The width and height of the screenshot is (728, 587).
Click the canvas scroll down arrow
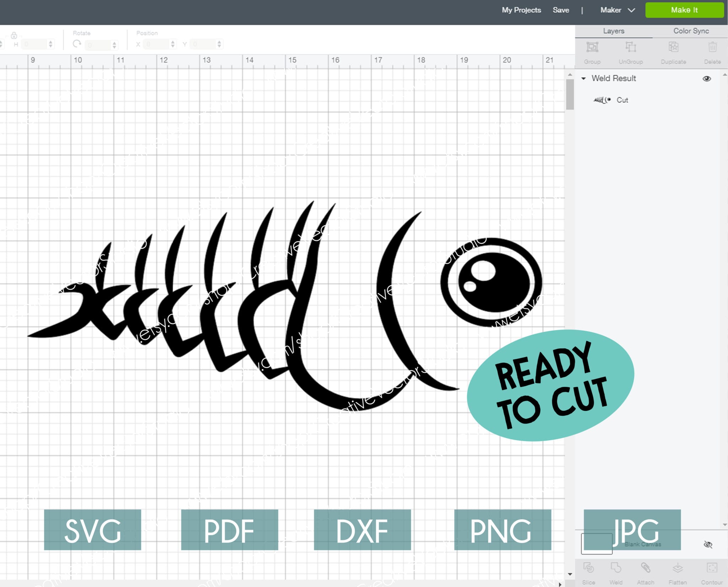point(570,574)
